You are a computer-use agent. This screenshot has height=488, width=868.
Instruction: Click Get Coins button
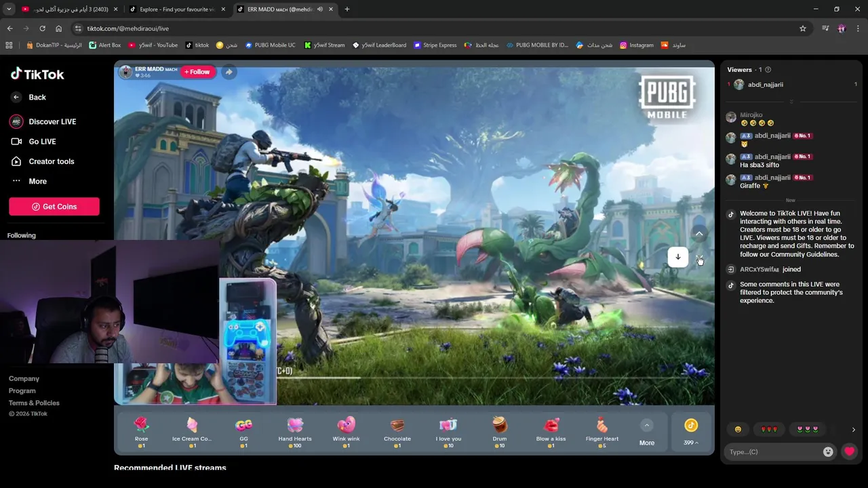(54, 207)
